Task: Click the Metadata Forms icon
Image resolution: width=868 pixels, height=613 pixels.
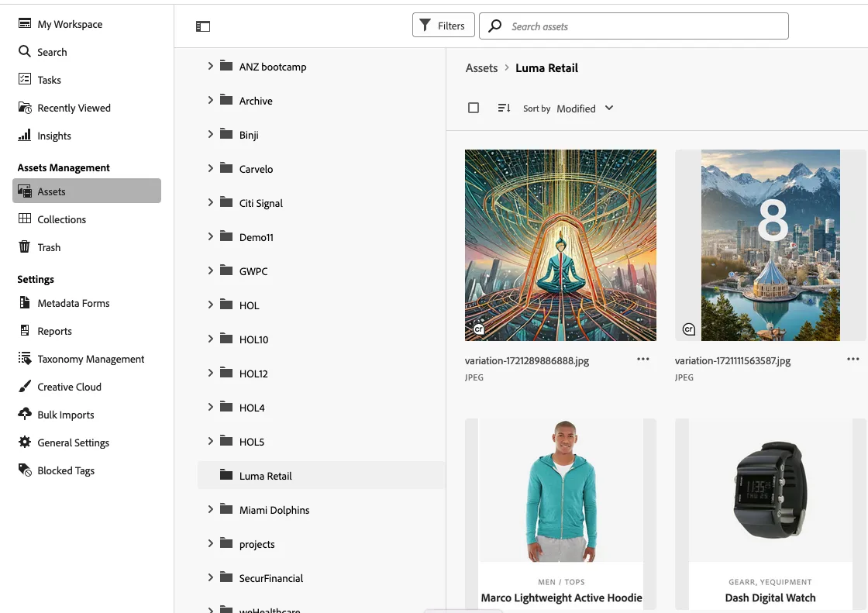Action: (24, 302)
